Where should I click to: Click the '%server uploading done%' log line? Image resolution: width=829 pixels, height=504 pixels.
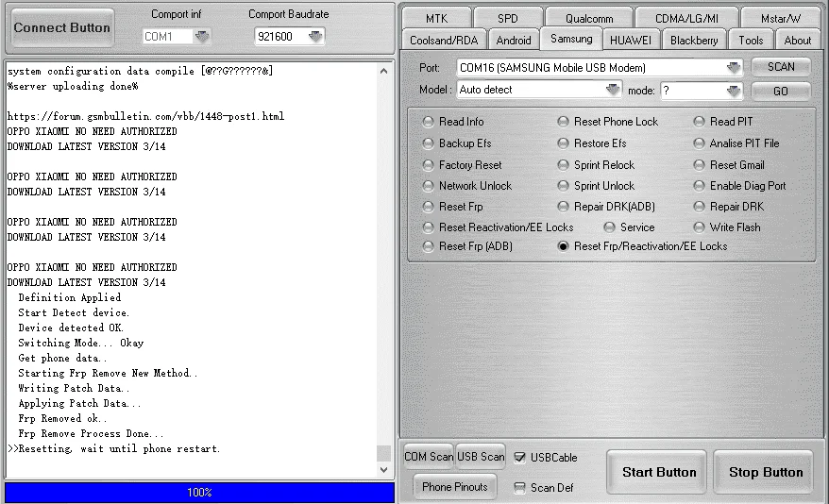pyautogui.click(x=73, y=86)
